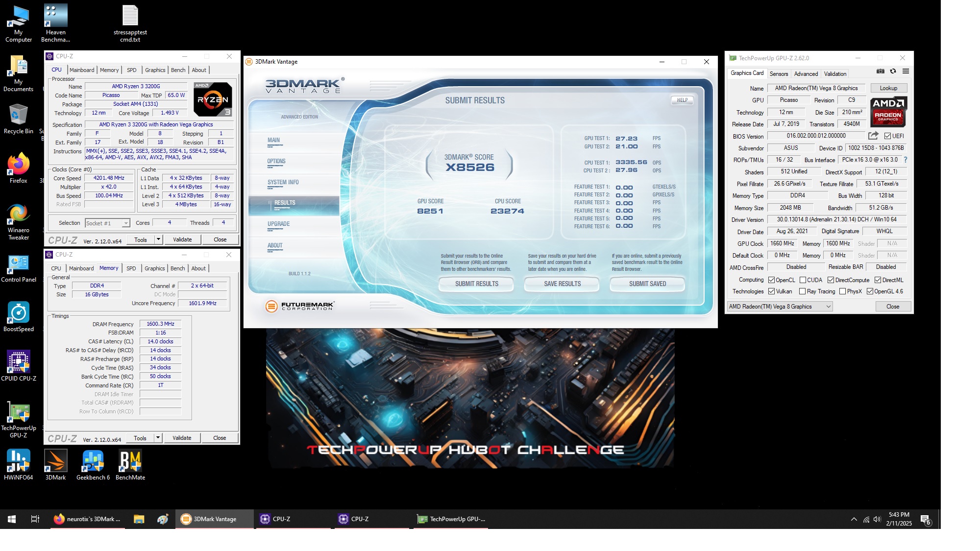This screenshot has height=551, width=980.
Task: Open GPU-Z hamburger menu icon
Action: pyautogui.click(x=906, y=72)
